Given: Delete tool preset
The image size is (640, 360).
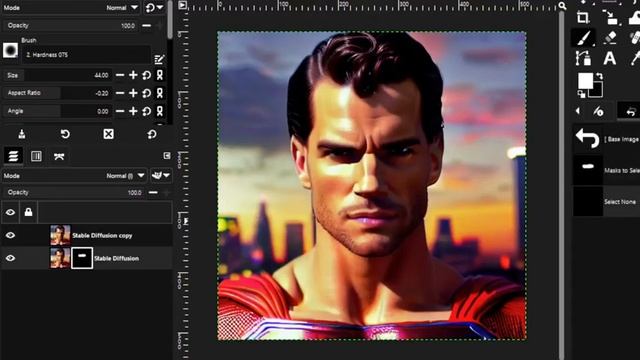Looking at the screenshot, I should 109,134.
